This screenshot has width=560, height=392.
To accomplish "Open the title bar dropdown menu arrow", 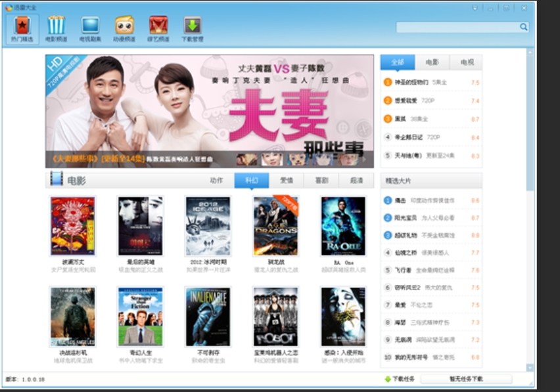I will [x=475, y=7].
